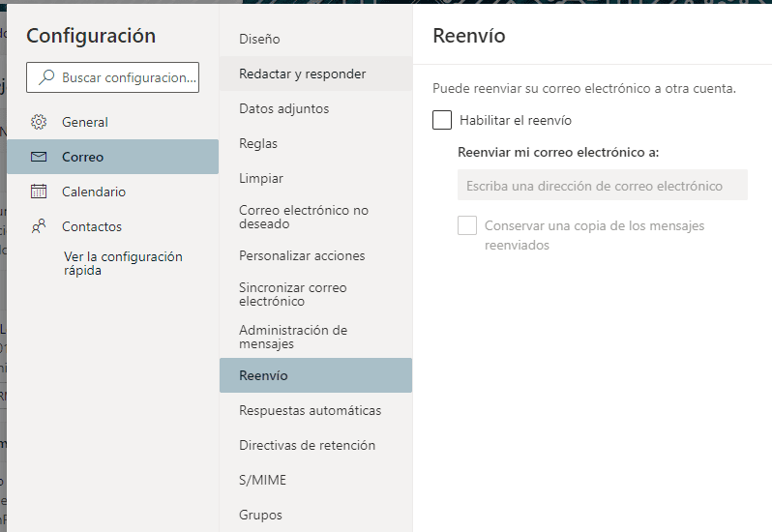Click the General gear icon
Screen dimensions: 772x532
[39, 122]
